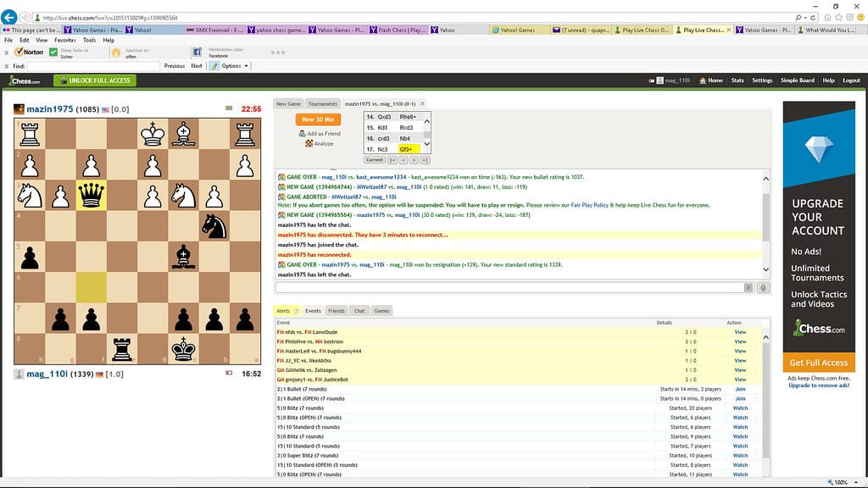Click the browser refresh button
Viewport: 868px width, 488px height.
(x=813, y=18)
